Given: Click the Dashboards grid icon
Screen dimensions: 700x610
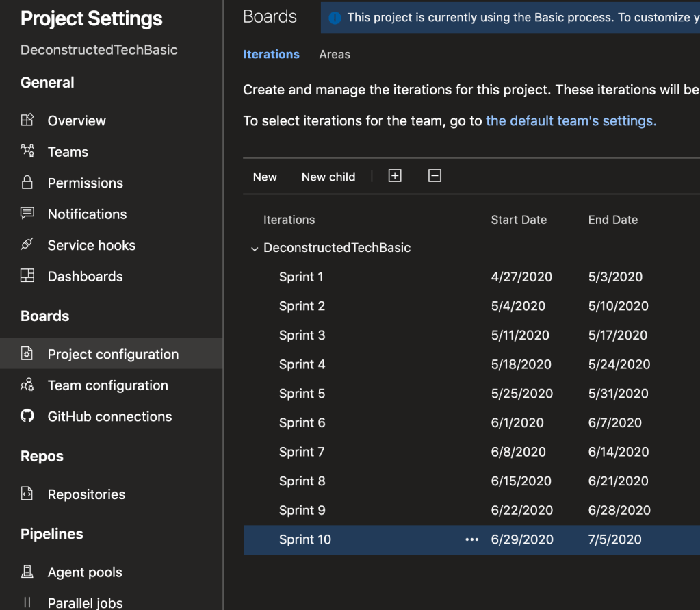Looking at the screenshot, I should tap(27, 276).
